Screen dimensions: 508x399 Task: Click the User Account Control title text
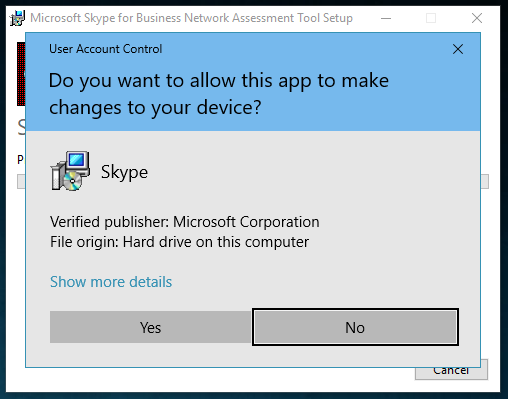pyautogui.click(x=106, y=49)
